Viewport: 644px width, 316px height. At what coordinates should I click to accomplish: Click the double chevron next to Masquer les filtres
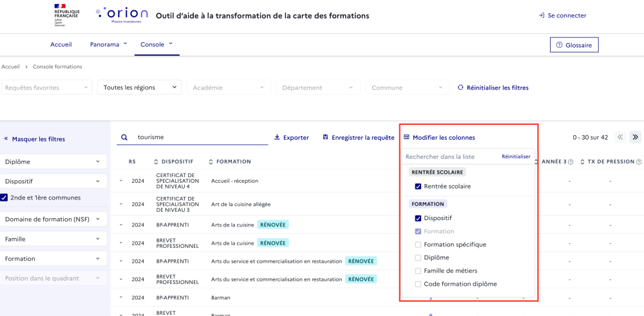6,139
